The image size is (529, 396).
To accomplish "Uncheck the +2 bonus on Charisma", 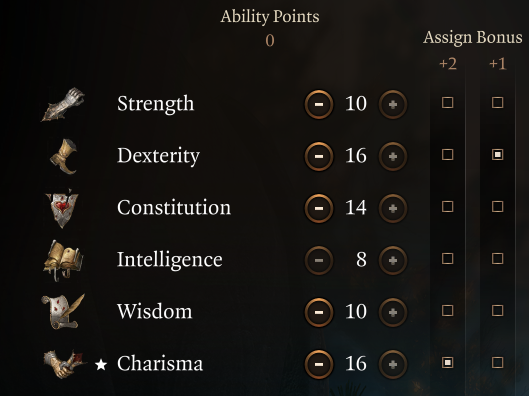I will click(x=447, y=362).
